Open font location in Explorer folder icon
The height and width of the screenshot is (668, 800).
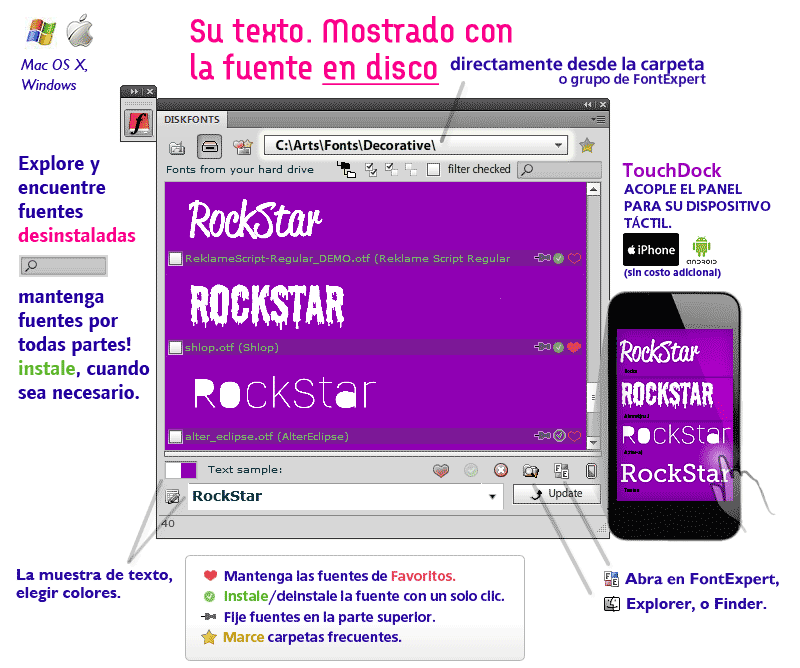531,471
